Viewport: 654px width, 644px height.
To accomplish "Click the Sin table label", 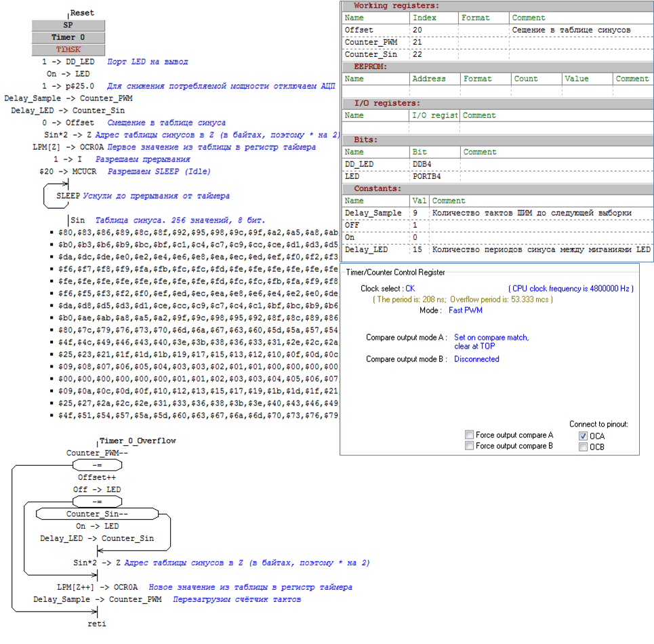I will coord(77,220).
